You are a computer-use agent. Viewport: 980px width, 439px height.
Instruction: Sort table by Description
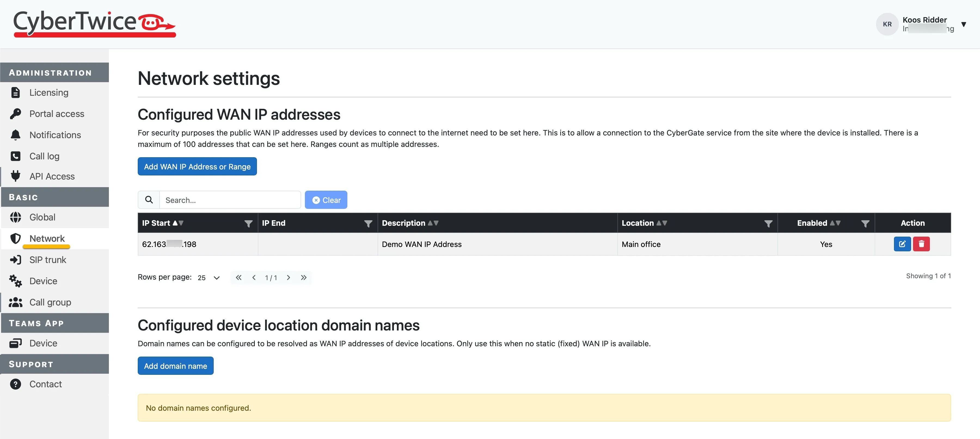click(x=433, y=223)
